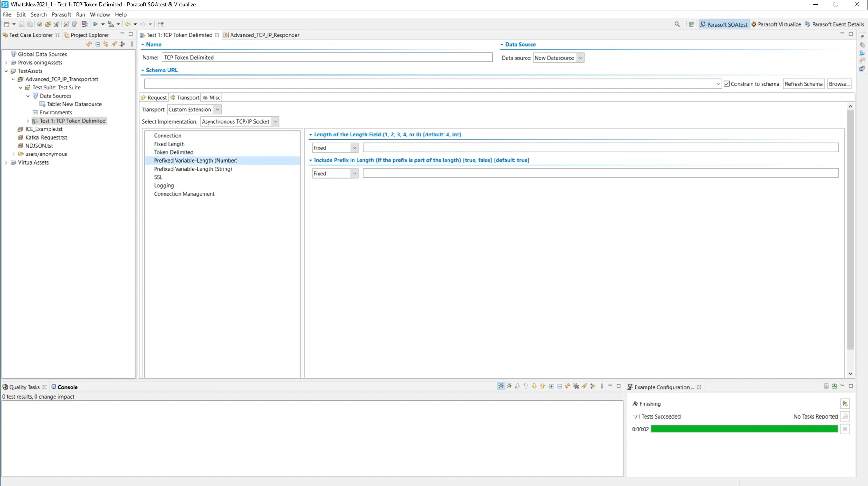Open the Parasoft menu
868x486 pixels.
(61, 14)
